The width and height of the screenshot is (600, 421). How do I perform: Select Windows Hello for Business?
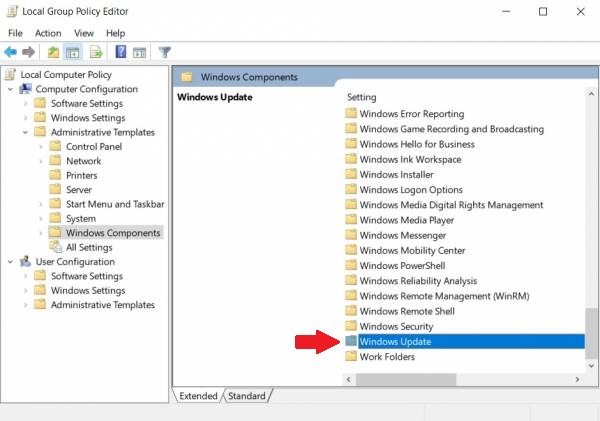(x=417, y=144)
